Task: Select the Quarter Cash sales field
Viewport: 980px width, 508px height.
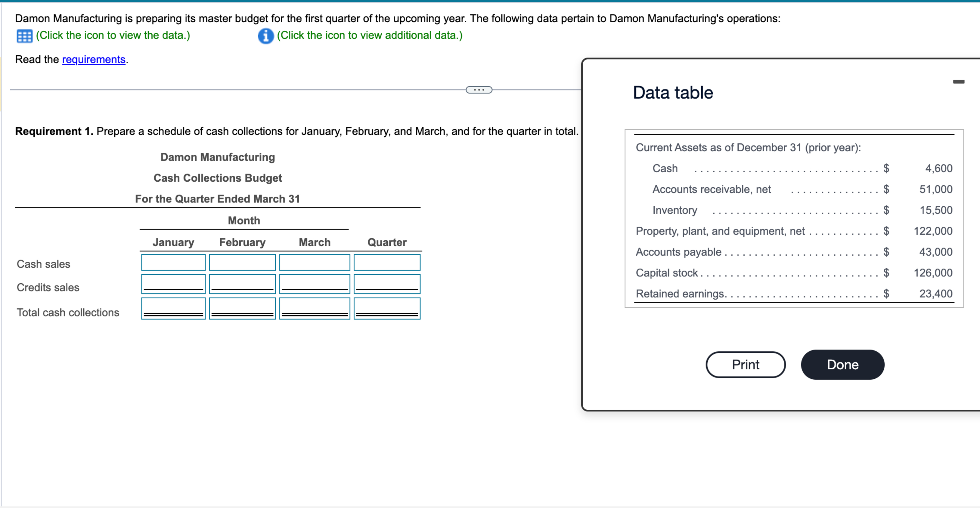Action: [x=386, y=262]
